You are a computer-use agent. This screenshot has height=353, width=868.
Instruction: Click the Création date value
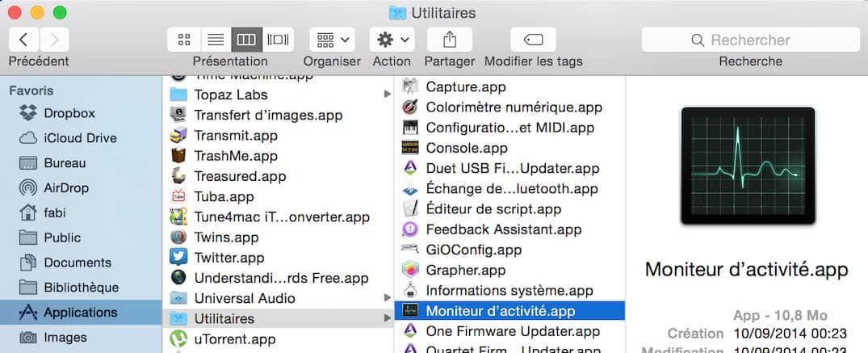coord(790,333)
